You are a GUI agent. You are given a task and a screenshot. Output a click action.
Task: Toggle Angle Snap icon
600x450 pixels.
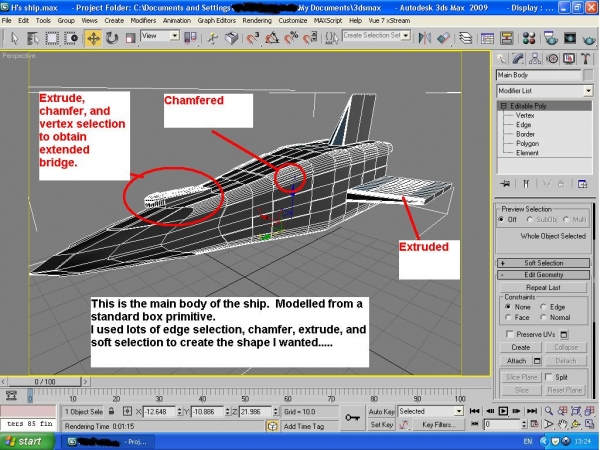[x=272, y=38]
